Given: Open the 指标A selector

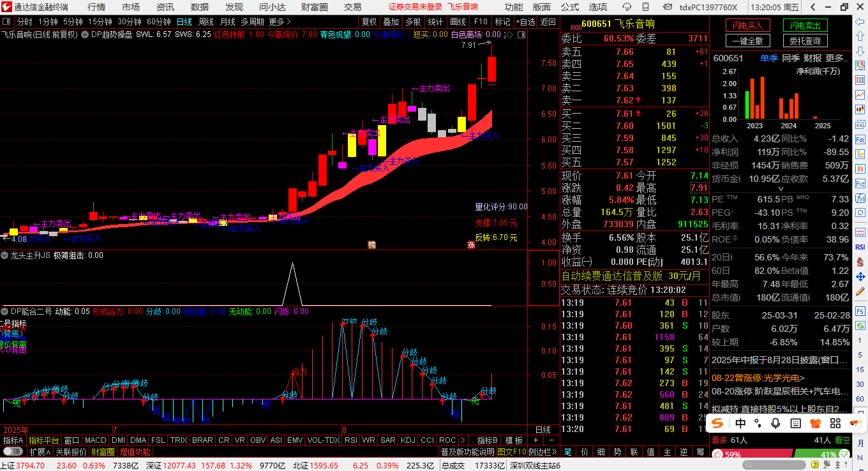Looking at the screenshot, I should (x=13, y=440).
